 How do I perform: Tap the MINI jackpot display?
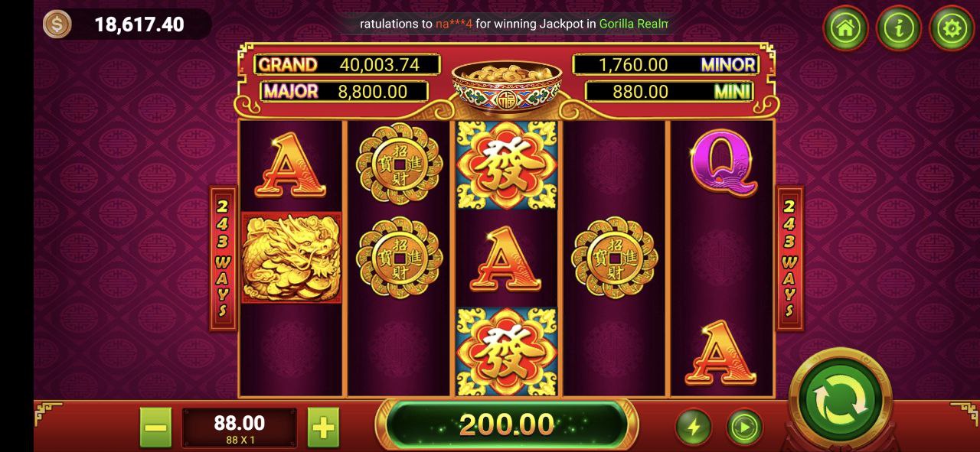[669, 91]
